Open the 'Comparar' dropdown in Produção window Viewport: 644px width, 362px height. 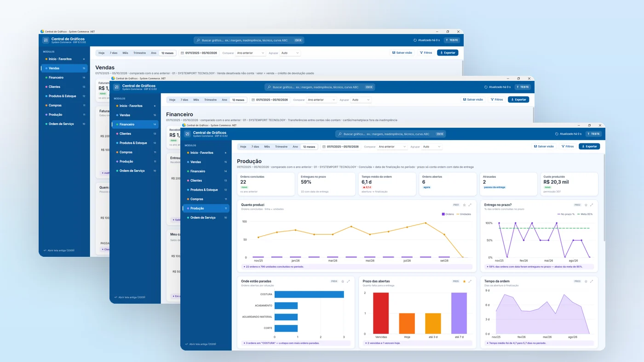tap(392, 147)
